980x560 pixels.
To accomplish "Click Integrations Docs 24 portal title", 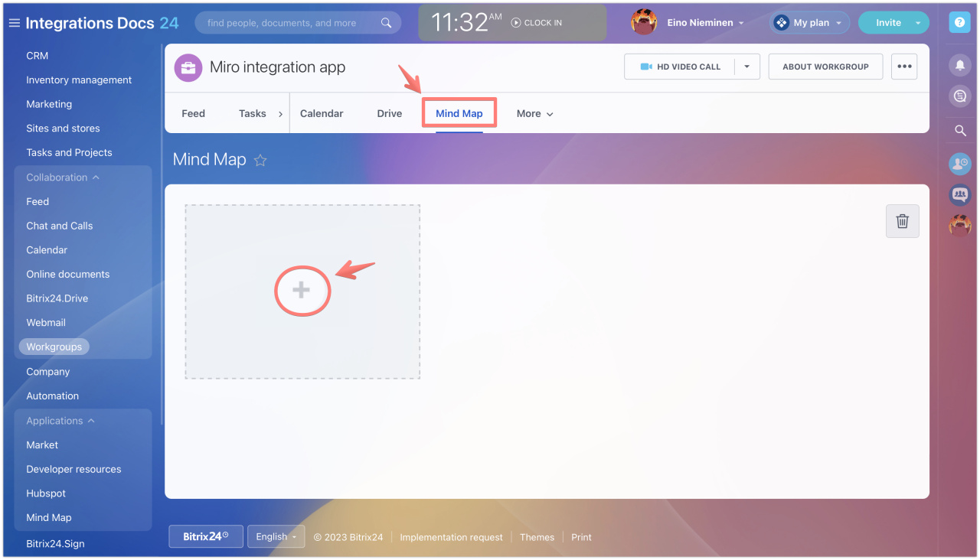I will click(102, 23).
